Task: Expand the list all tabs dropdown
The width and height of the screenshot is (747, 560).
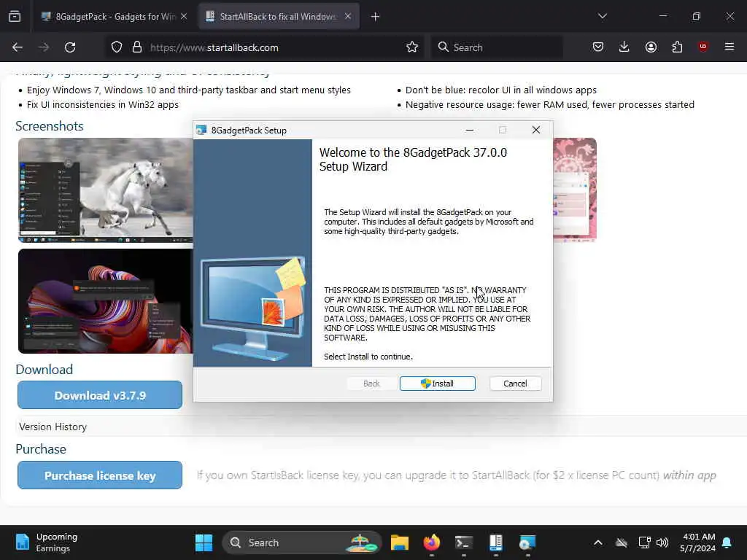Action: coord(602,16)
